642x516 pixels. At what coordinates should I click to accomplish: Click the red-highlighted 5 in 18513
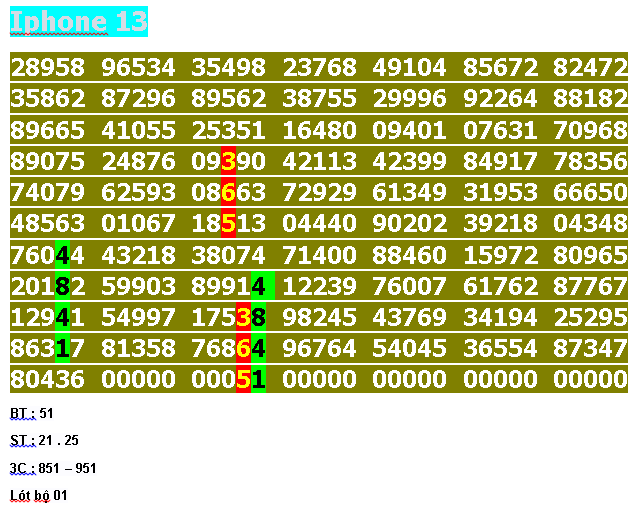click(228, 224)
